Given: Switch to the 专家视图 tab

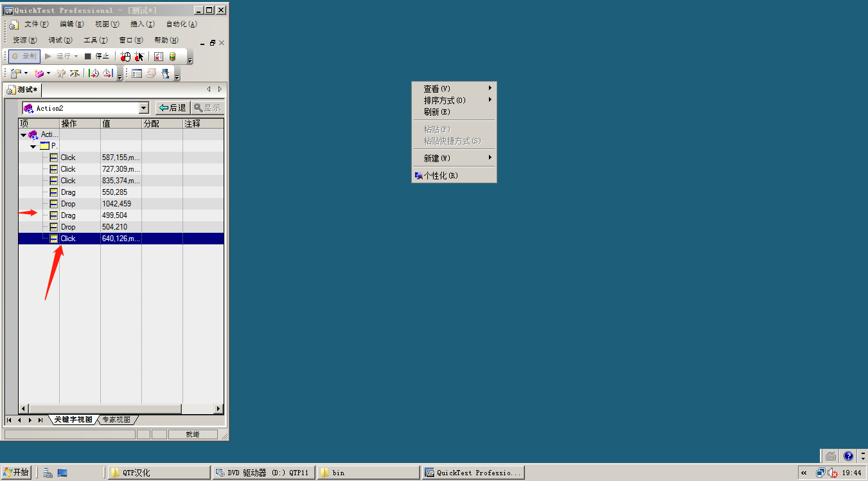Looking at the screenshot, I should tap(116, 419).
